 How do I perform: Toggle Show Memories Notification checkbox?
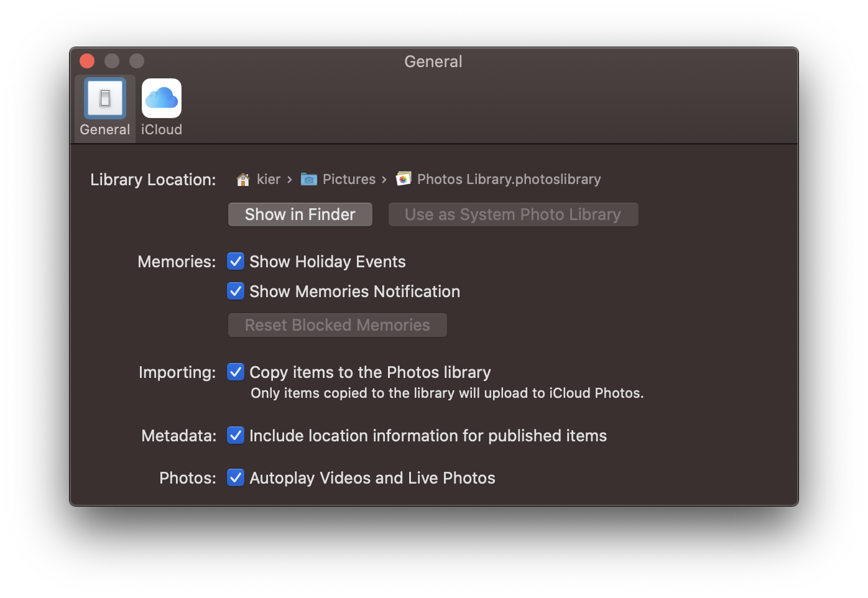point(236,291)
